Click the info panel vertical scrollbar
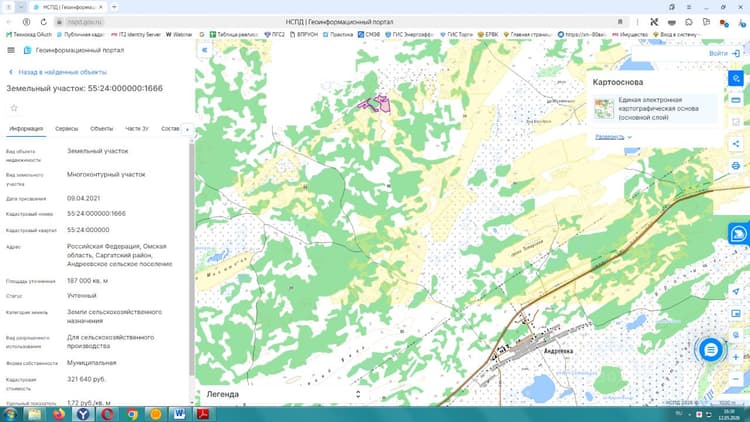 tap(192, 258)
